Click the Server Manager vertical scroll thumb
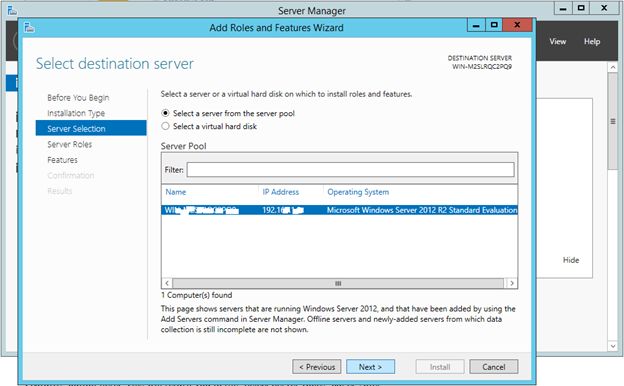Viewport: 624px width, 386px height. pos(613,121)
